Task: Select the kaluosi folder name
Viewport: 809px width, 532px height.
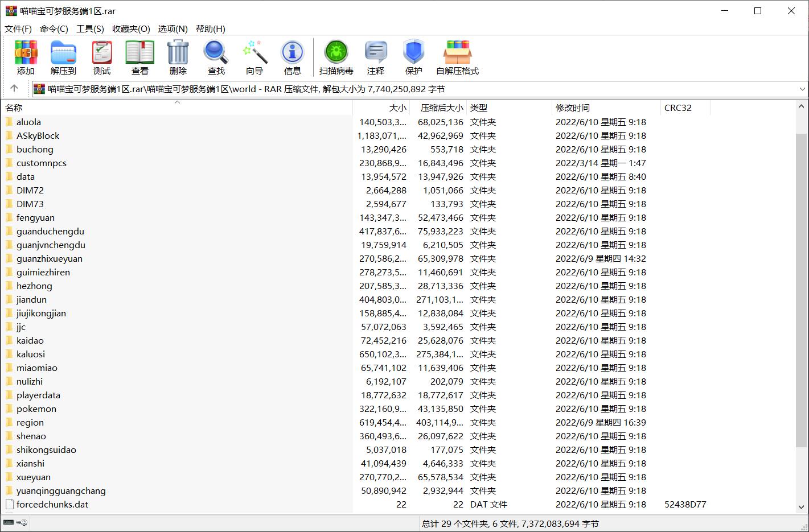Action: [x=31, y=354]
